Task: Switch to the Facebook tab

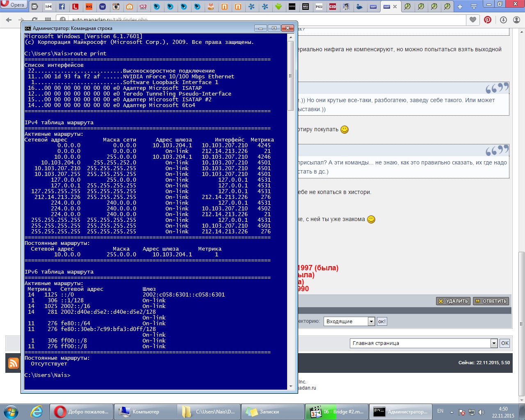Action: click(62, 7)
